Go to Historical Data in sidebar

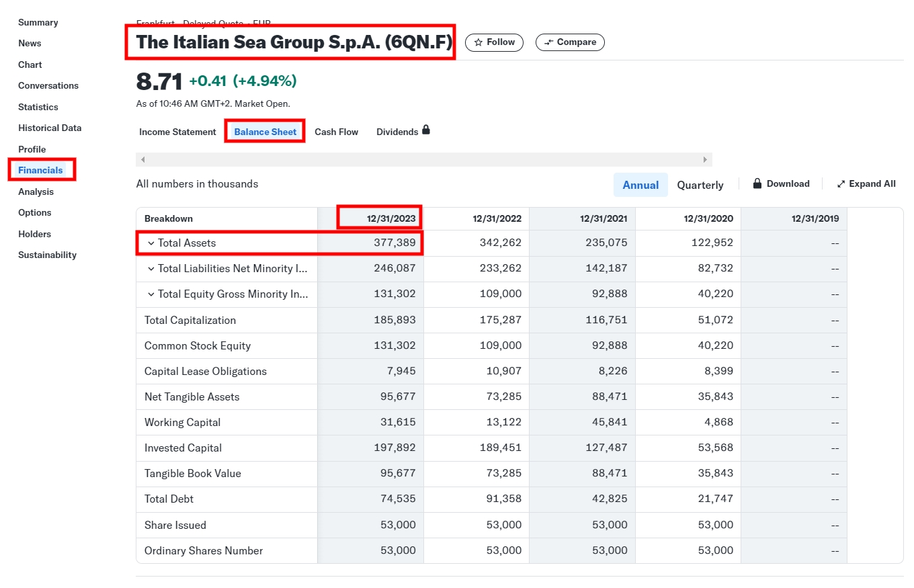click(x=50, y=128)
